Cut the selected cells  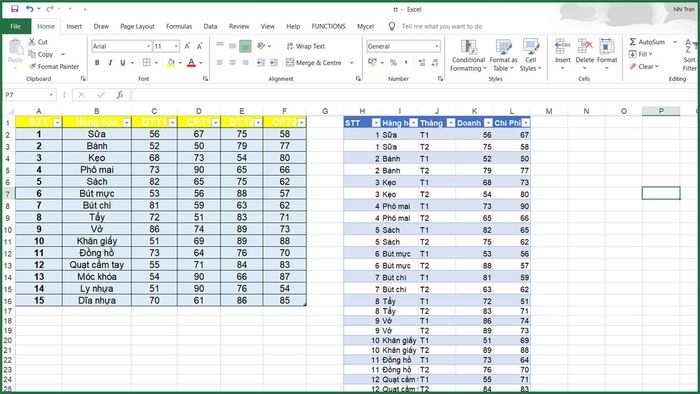38,42
